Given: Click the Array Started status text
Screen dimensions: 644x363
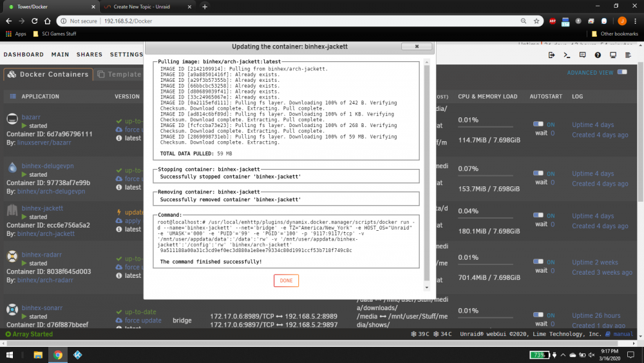Looking at the screenshot, I should coord(32,334).
